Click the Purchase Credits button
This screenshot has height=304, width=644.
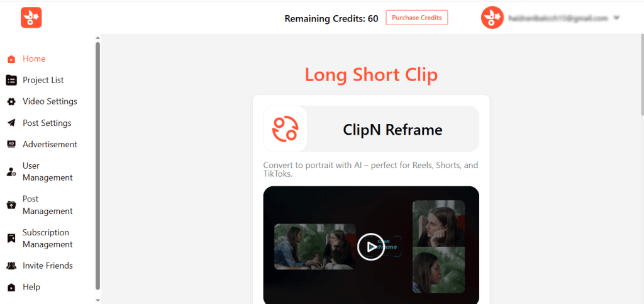point(416,18)
